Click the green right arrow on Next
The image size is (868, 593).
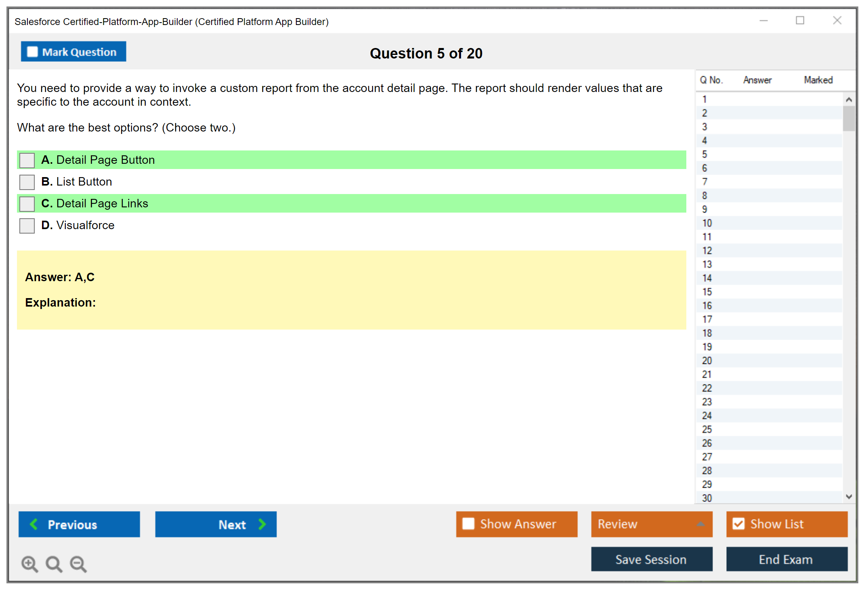point(262,524)
